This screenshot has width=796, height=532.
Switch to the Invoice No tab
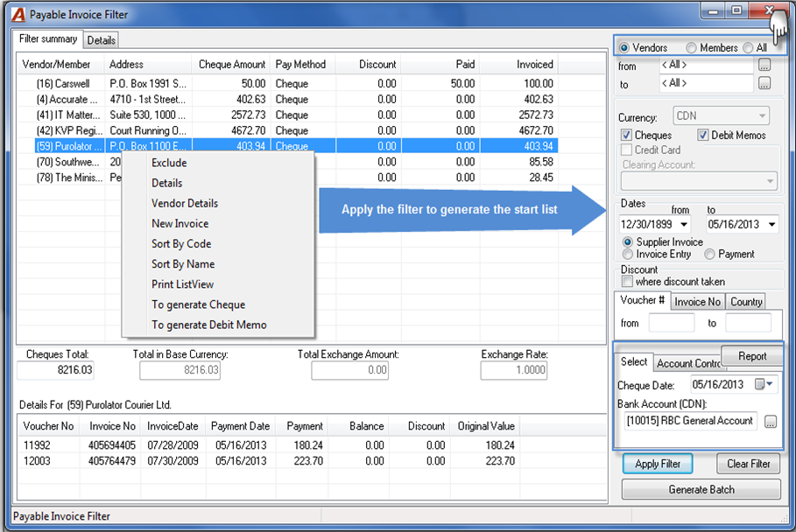(x=697, y=302)
